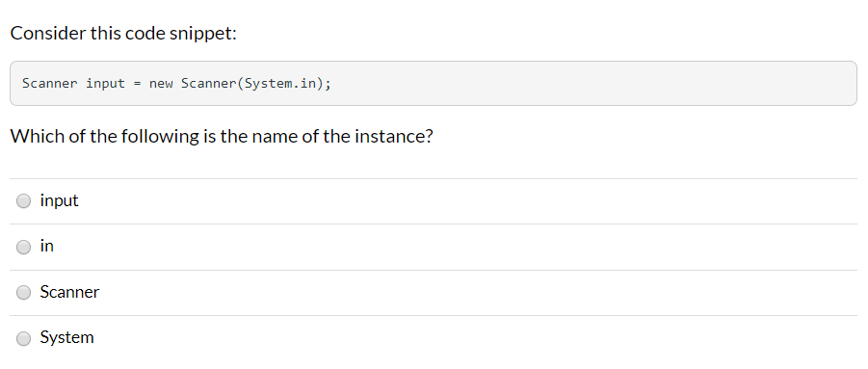Screen dimensions: 868x369
Task: Click the code snippet box background
Action: tap(554, 84)
